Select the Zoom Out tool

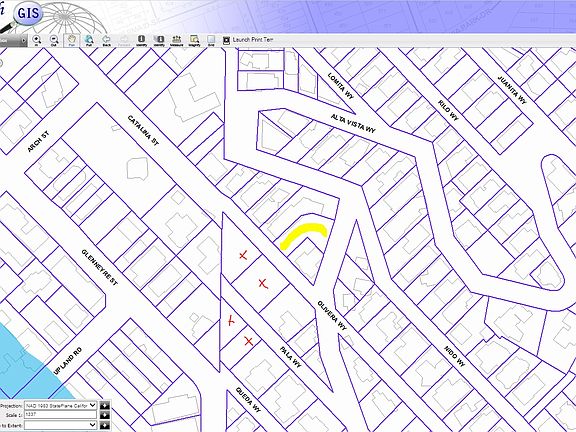click(54, 40)
